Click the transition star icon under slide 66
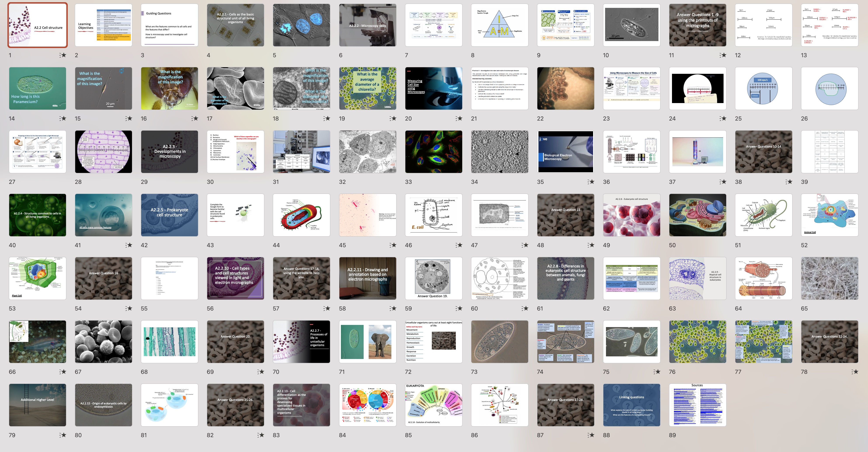Screen dimensions: 868x452 (x=63, y=372)
